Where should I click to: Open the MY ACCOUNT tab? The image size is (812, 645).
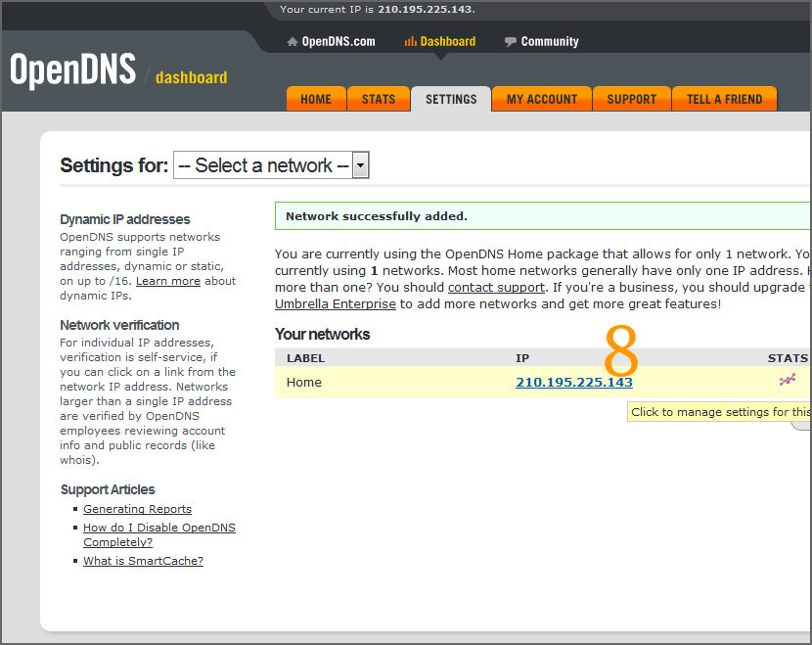point(542,99)
